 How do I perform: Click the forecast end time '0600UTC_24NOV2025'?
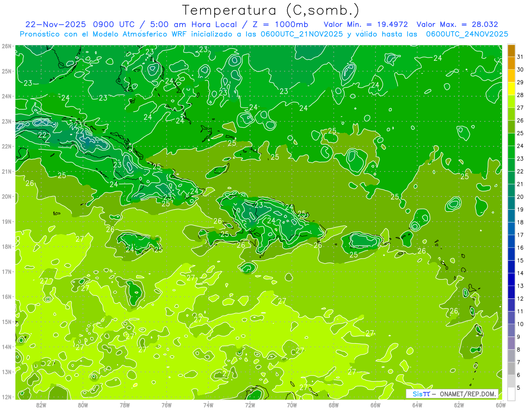click(467, 34)
